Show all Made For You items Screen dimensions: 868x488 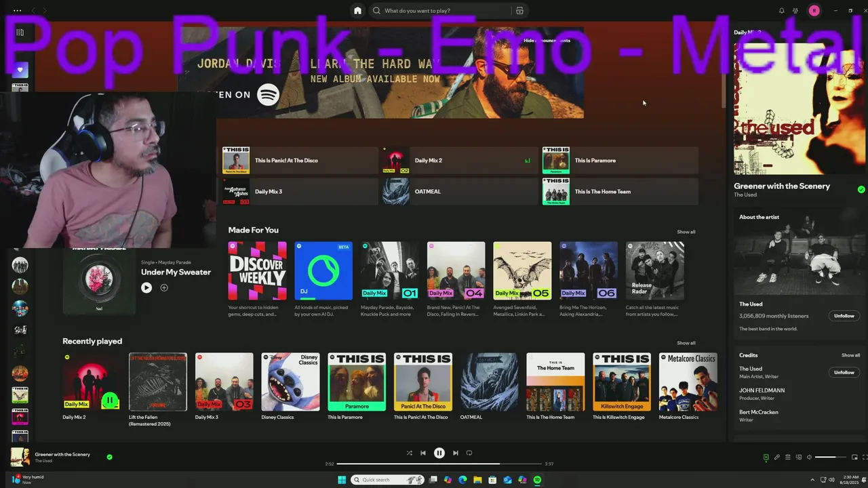click(686, 232)
